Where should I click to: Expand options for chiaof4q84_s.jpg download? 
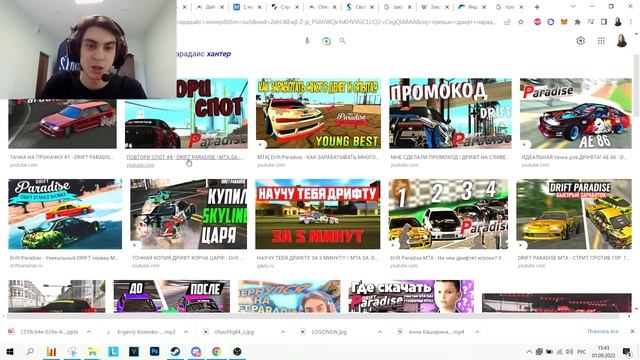click(x=283, y=332)
